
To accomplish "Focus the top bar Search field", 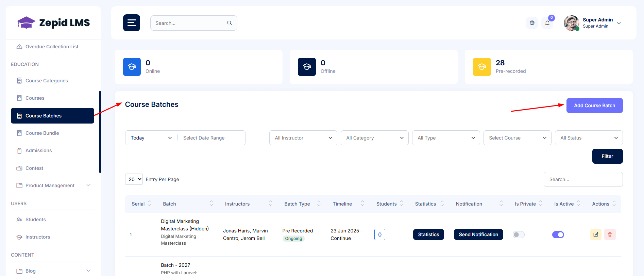I will tap(194, 23).
